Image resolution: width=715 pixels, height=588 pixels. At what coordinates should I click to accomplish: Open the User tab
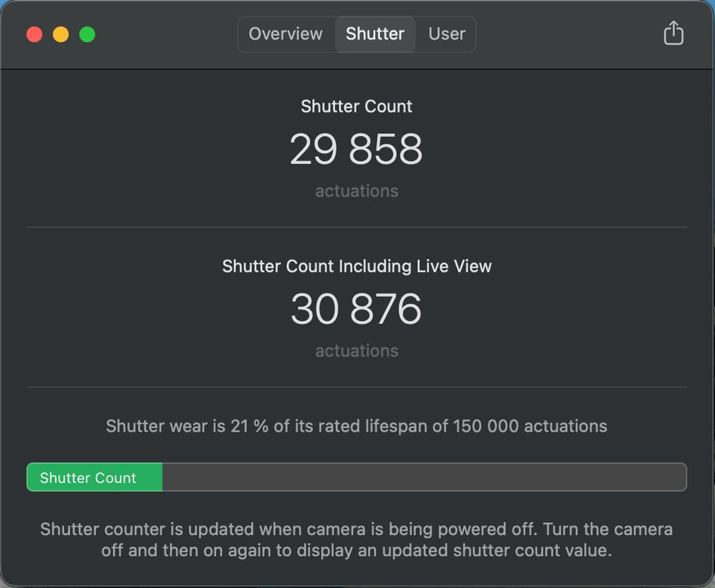click(447, 34)
